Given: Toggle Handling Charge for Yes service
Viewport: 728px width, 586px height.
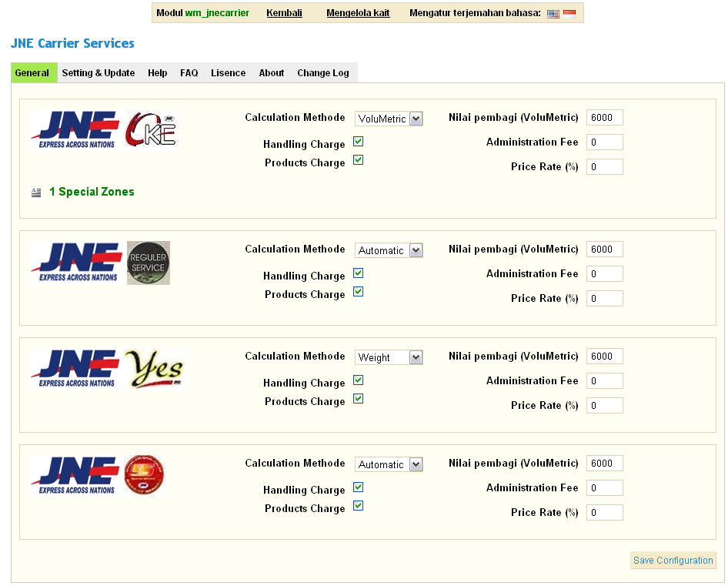Looking at the screenshot, I should [358, 380].
